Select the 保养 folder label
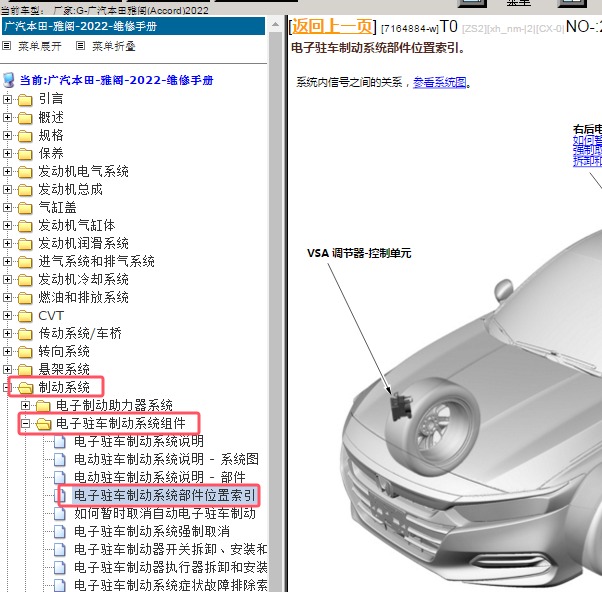The image size is (602, 592). click(51, 154)
